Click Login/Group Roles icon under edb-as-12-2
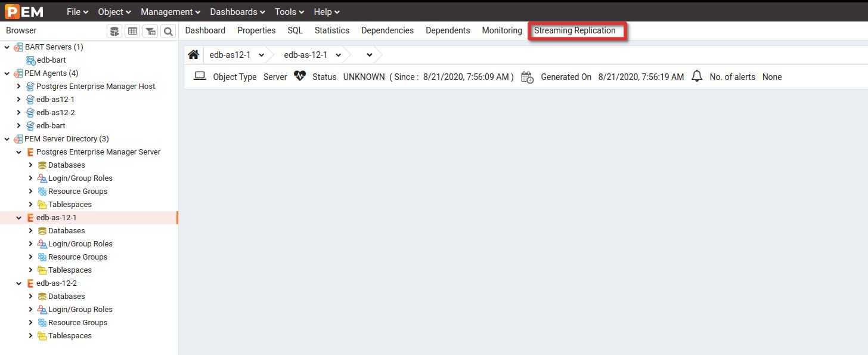This screenshot has height=355, width=868. coord(42,310)
